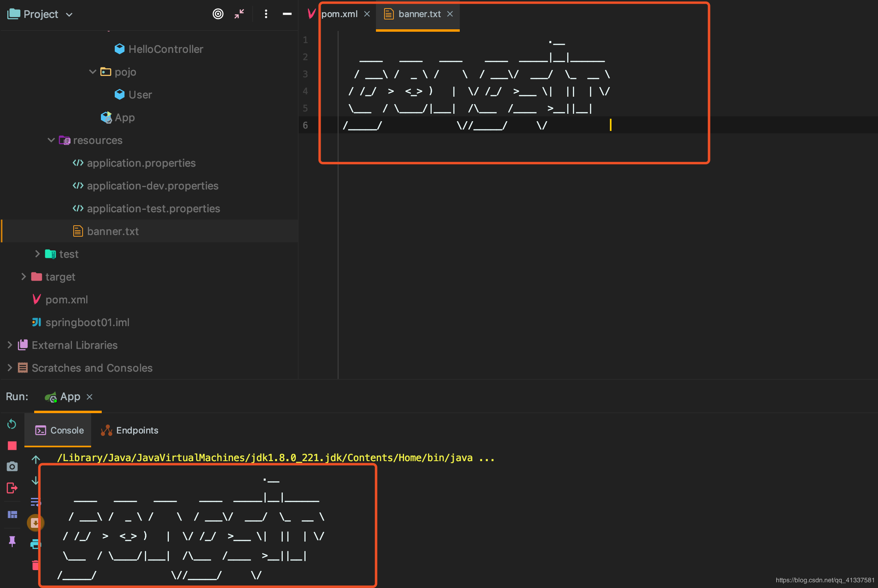The height and width of the screenshot is (588, 878).
Task: Open Project panel options (three dots)
Action: [x=266, y=14]
